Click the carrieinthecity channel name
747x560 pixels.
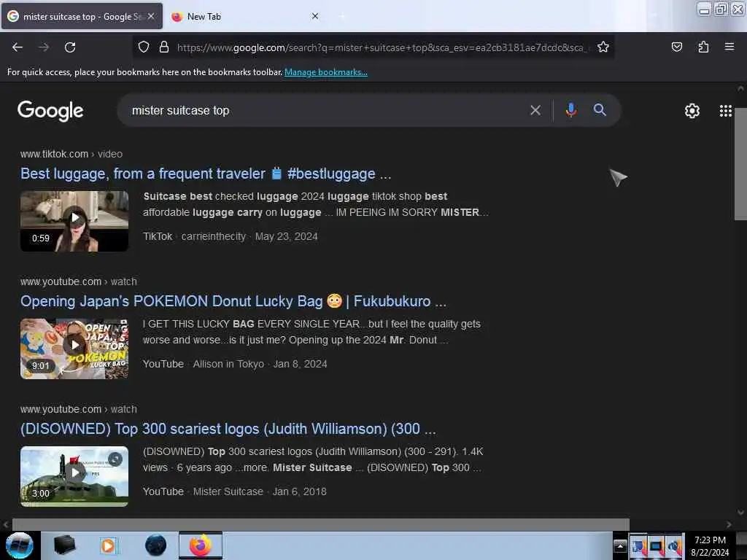[x=214, y=237]
